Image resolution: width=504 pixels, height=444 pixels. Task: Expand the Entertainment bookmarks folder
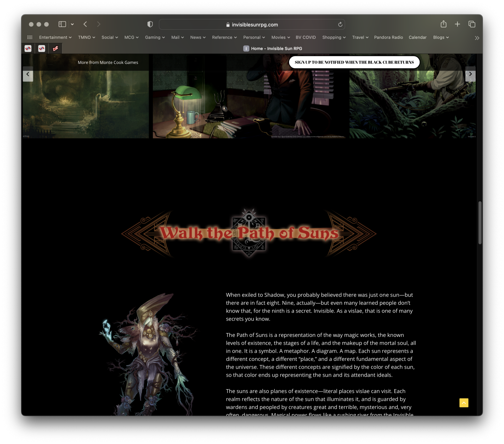pos(55,37)
